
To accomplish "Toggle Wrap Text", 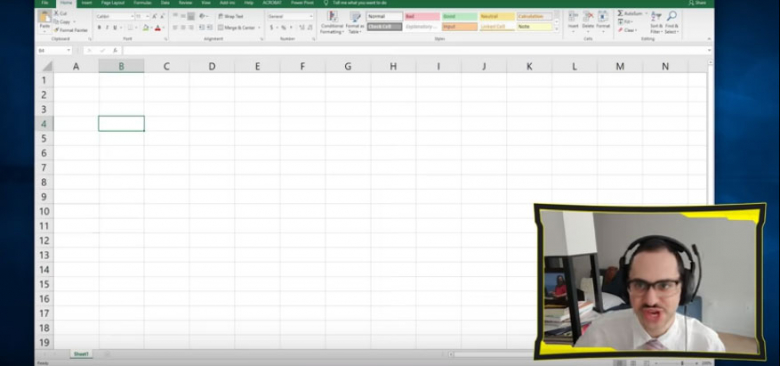I will pos(231,16).
